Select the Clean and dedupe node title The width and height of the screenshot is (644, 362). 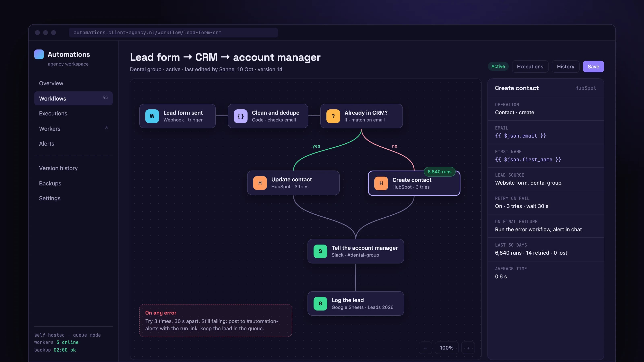[276, 113]
